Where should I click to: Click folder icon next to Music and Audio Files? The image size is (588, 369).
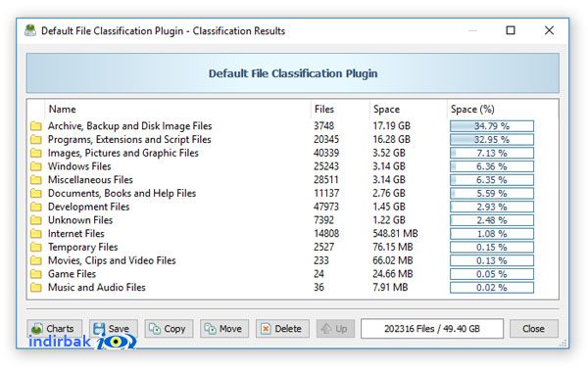coord(36,288)
